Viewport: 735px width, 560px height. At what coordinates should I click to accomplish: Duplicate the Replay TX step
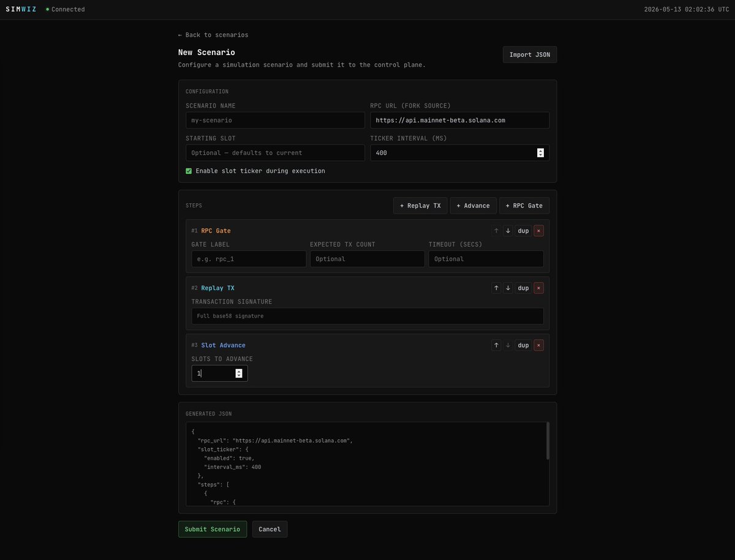(523, 288)
